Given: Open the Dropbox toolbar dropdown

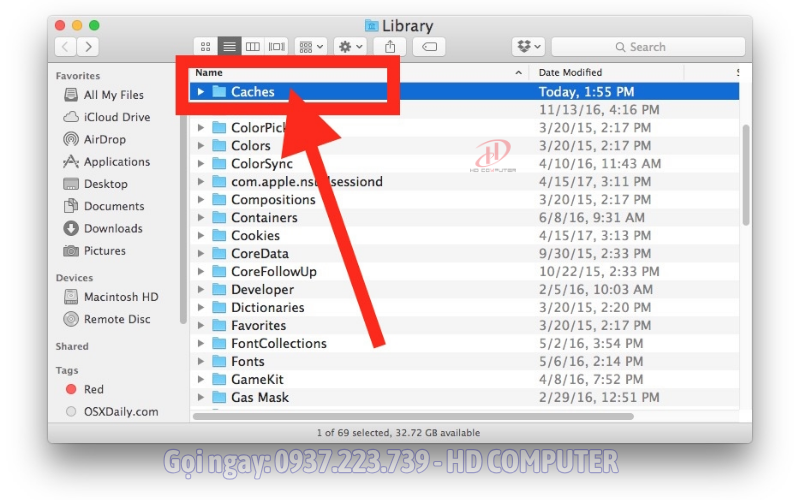Looking at the screenshot, I should tap(528, 47).
